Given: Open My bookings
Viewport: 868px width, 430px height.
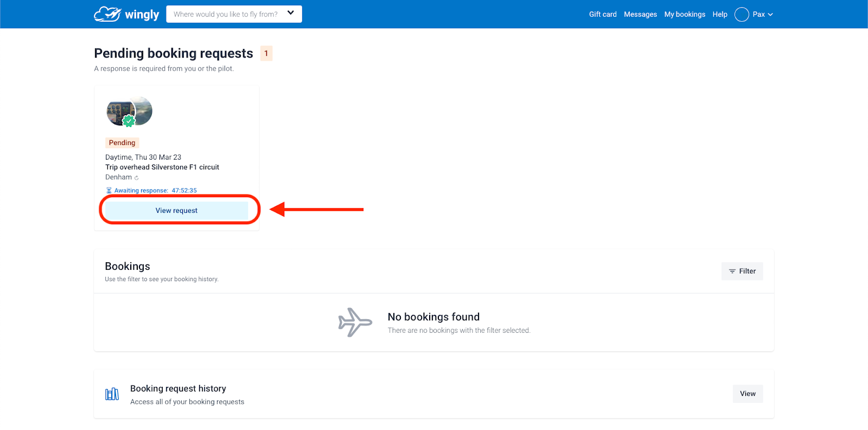Looking at the screenshot, I should click(685, 15).
